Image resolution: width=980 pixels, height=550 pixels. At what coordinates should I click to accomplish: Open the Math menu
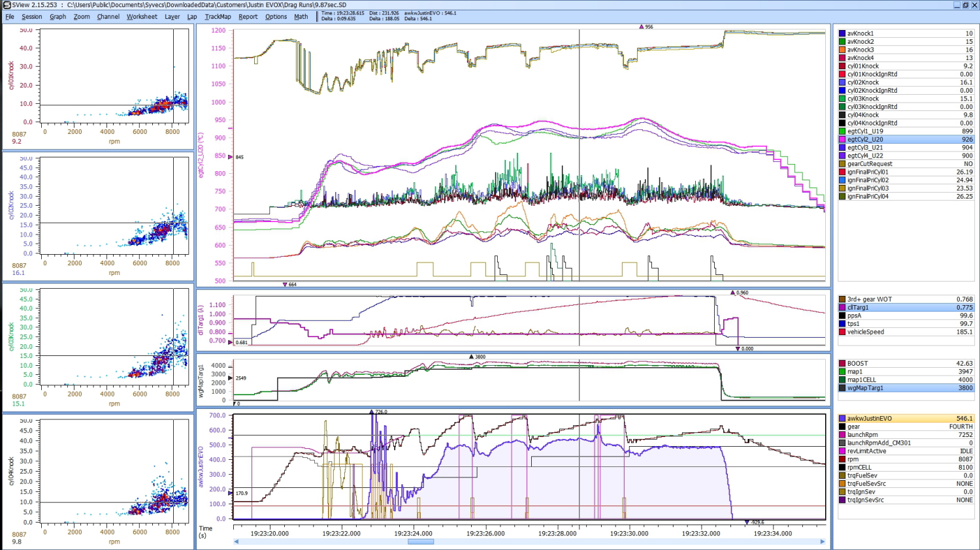(301, 17)
